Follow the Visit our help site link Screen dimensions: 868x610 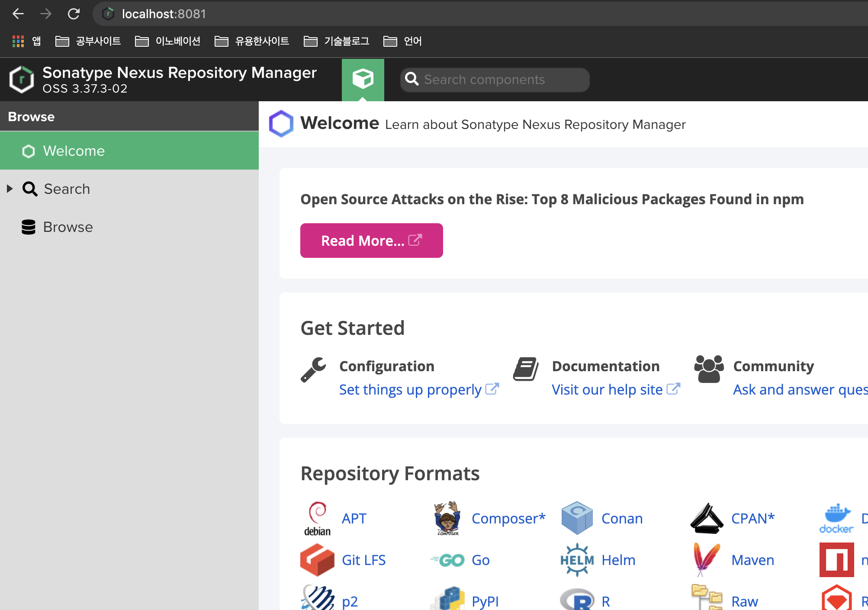click(x=607, y=390)
